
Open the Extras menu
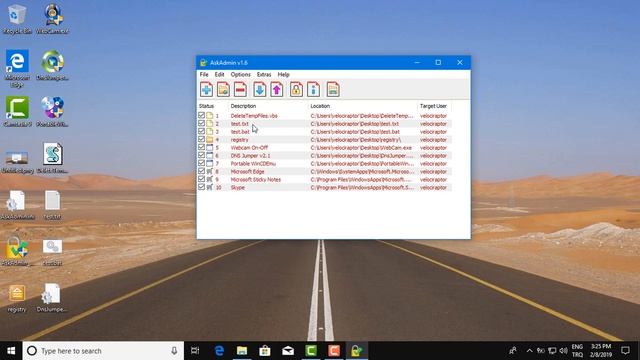[264, 75]
